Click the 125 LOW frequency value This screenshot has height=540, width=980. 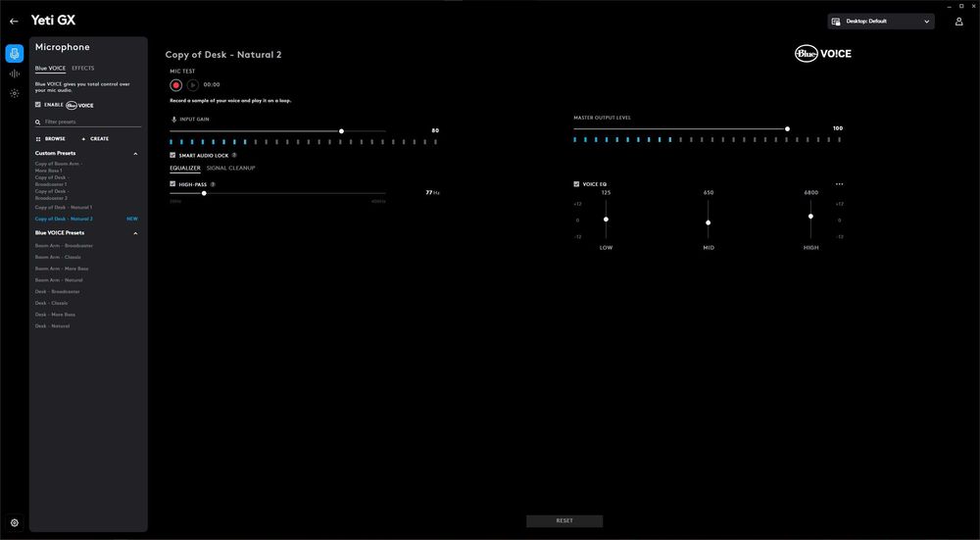coord(606,193)
